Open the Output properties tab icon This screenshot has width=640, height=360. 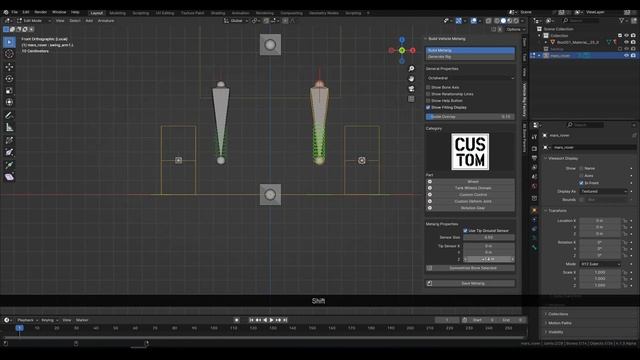[x=534, y=158]
